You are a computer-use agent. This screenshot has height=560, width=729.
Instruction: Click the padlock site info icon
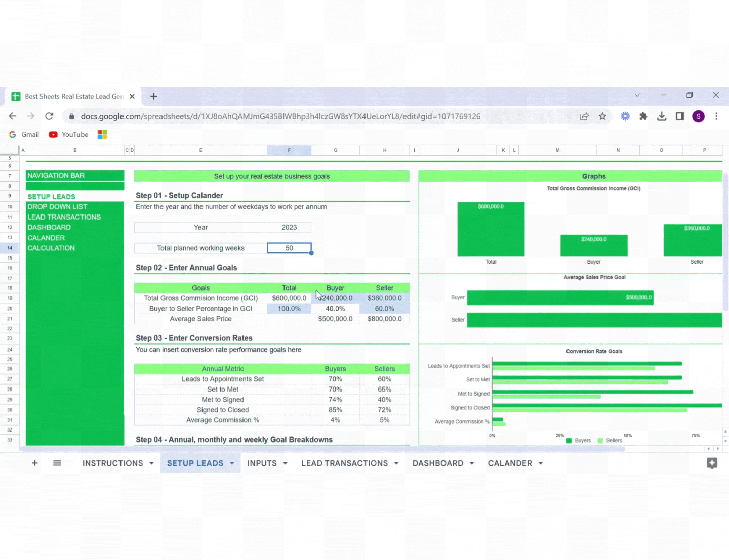pyautogui.click(x=71, y=116)
